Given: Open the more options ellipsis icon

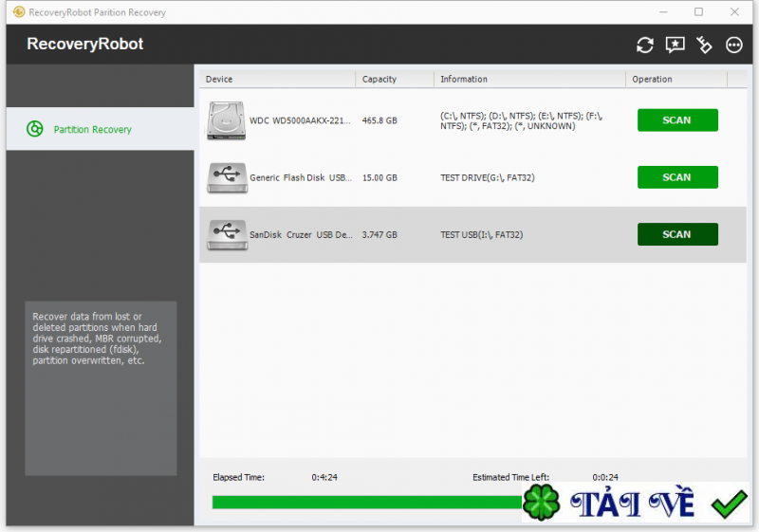Looking at the screenshot, I should point(733,45).
